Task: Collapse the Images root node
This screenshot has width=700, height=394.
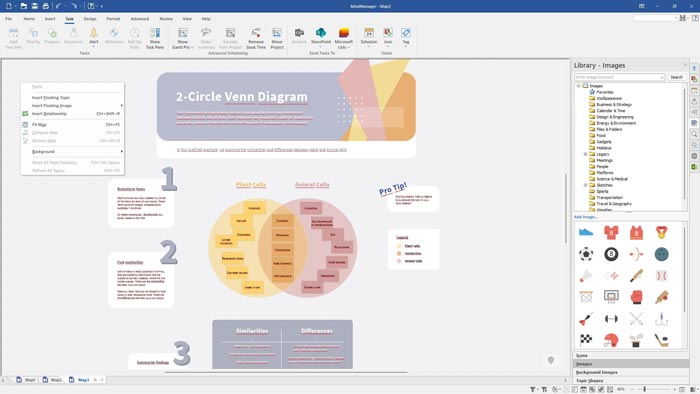Action: click(579, 85)
